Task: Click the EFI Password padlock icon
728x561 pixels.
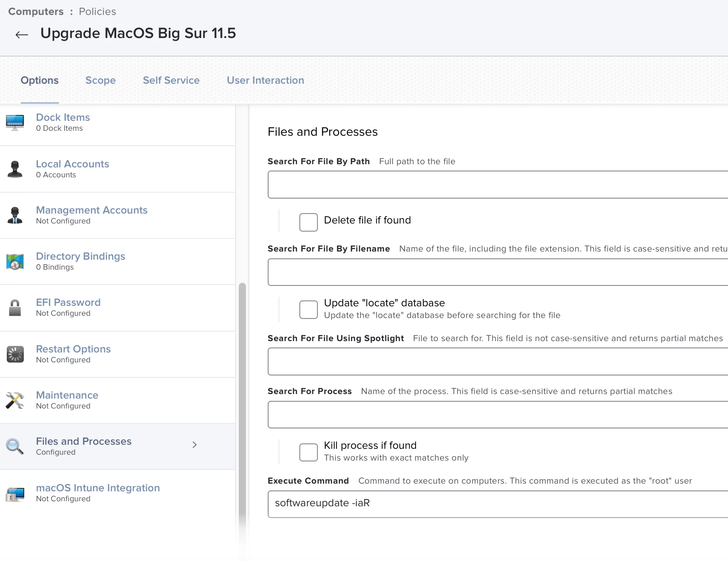Action: (15, 308)
